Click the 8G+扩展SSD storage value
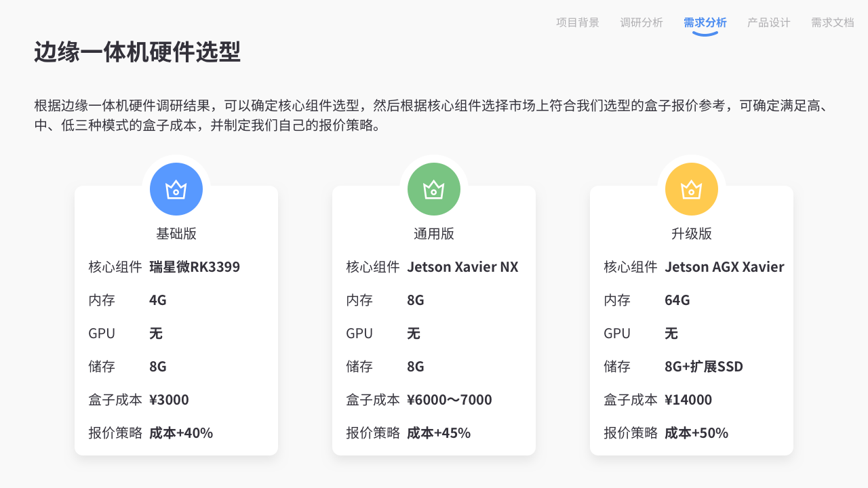 [704, 367]
